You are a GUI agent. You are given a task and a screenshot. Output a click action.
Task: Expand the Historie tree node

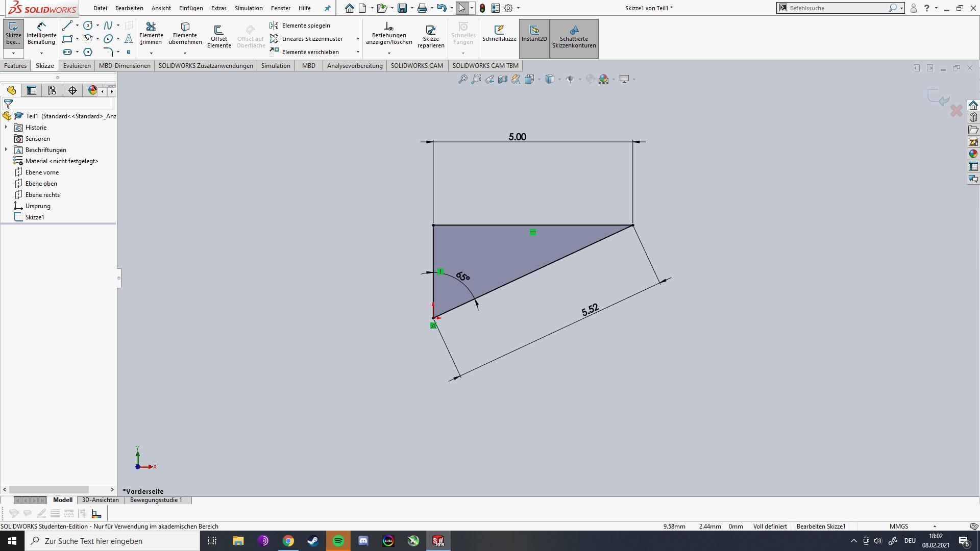(x=6, y=128)
